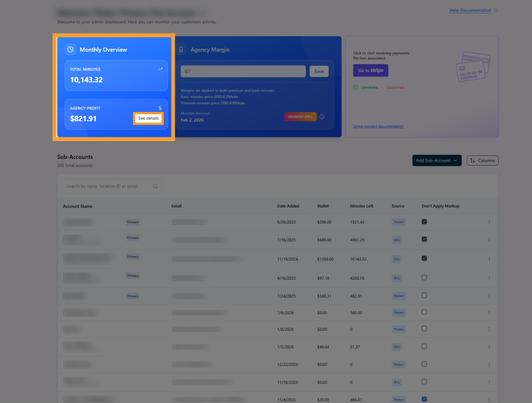
Task: Check Don't Apply Markup for the 1/5/2026 account
Action: pos(424,346)
